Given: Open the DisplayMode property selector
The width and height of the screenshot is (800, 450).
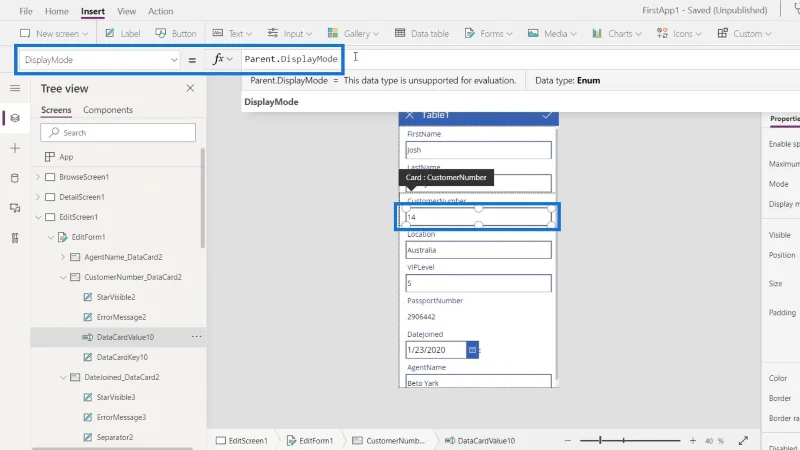Looking at the screenshot, I should (100, 60).
